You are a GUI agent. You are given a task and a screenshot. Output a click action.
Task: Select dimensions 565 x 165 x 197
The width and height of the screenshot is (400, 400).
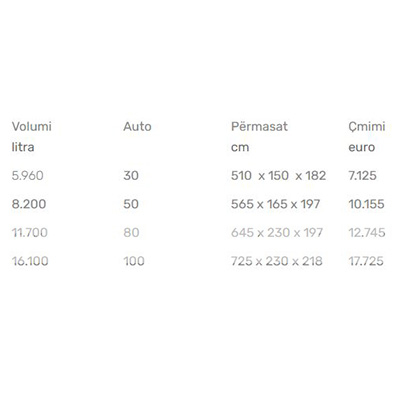click(x=276, y=204)
